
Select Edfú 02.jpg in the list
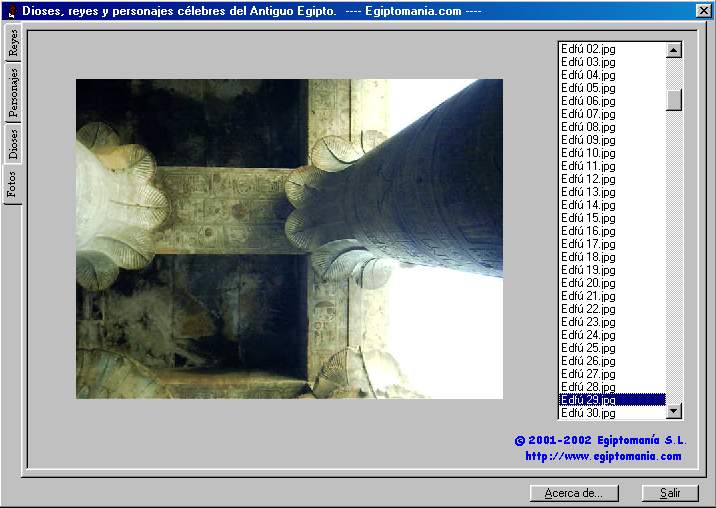[x=612, y=48]
